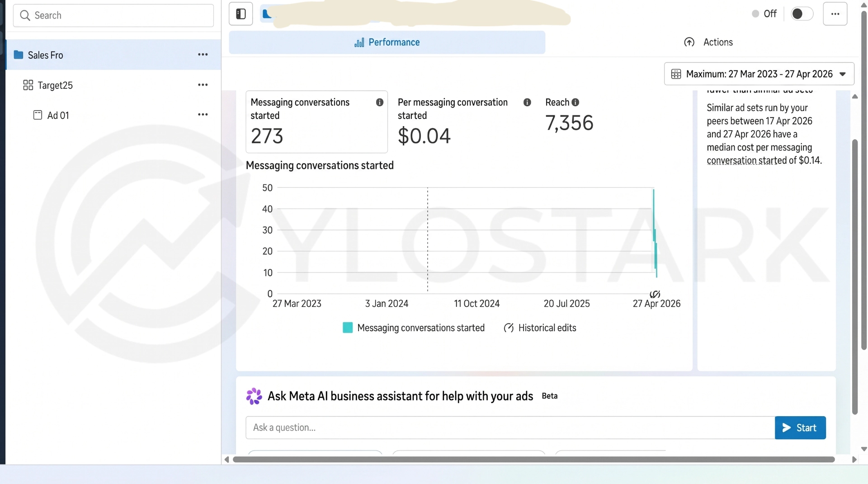Show info for Messaging conversations started metric
This screenshot has width=868, height=484.
point(380,103)
